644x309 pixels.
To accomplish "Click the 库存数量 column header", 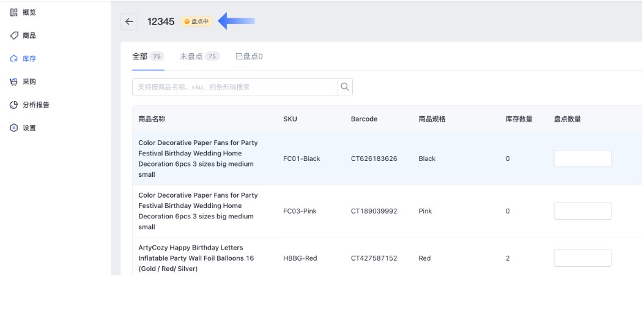I will [x=520, y=119].
